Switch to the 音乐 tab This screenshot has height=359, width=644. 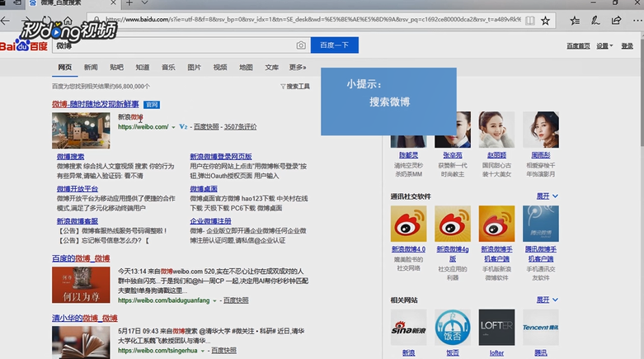(x=168, y=67)
